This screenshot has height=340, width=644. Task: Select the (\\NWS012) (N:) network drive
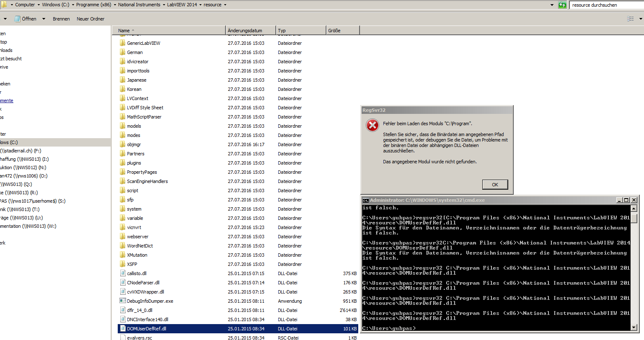[x=23, y=167]
